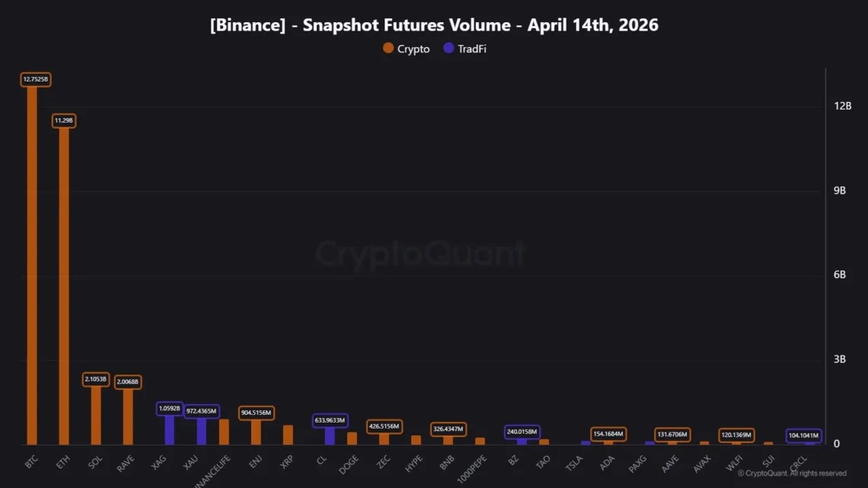Click the orange Crypto legend dot
The image size is (868, 488).
pyautogui.click(x=388, y=49)
